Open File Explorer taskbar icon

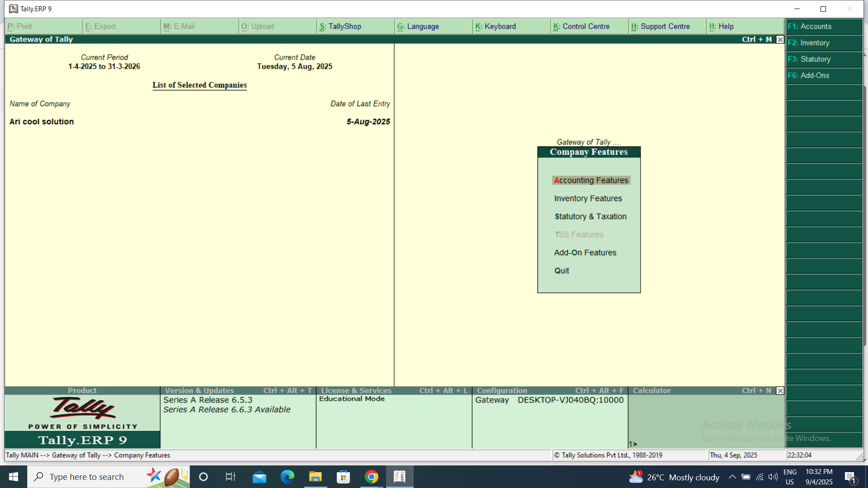point(315,477)
